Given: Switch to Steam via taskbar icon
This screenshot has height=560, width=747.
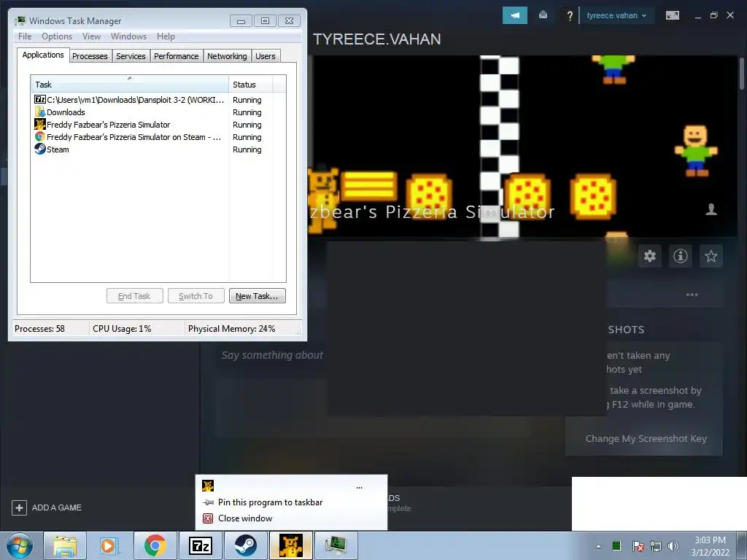Looking at the screenshot, I should pyautogui.click(x=245, y=545).
